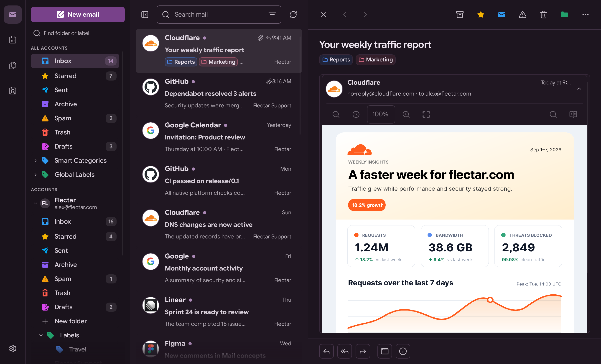This screenshot has width=601, height=364.
Task: Open Flectar Inbox with 16 unread
Action: click(x=75, y=222)
